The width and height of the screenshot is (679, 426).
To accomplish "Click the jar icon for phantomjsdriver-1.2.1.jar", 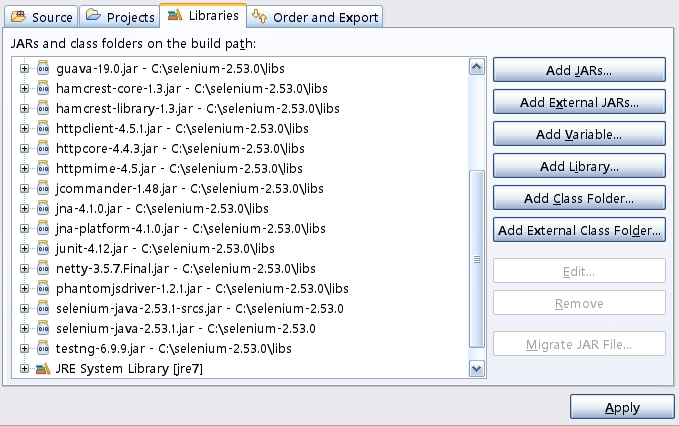I will pyautogui.click(x=43, y=288).
